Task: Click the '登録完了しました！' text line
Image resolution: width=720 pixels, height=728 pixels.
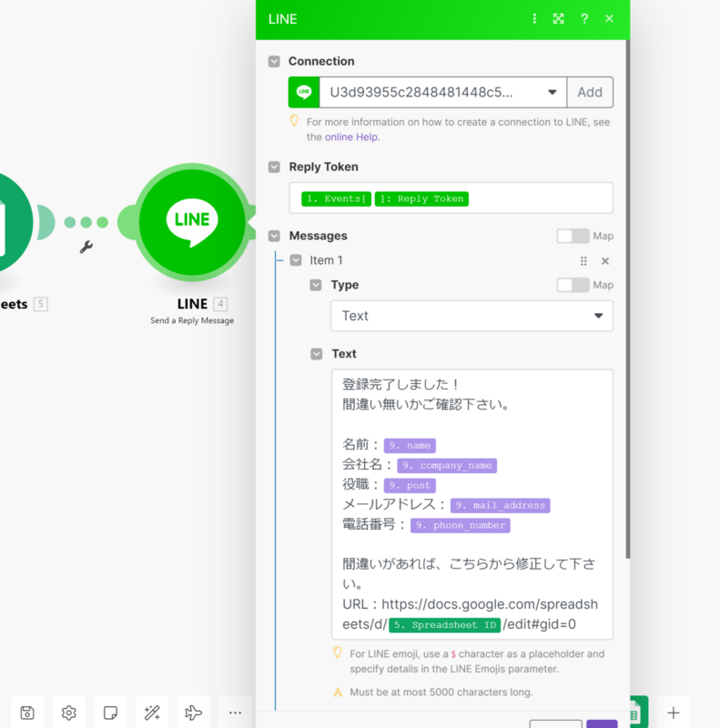Action: (x=401, y=384)
